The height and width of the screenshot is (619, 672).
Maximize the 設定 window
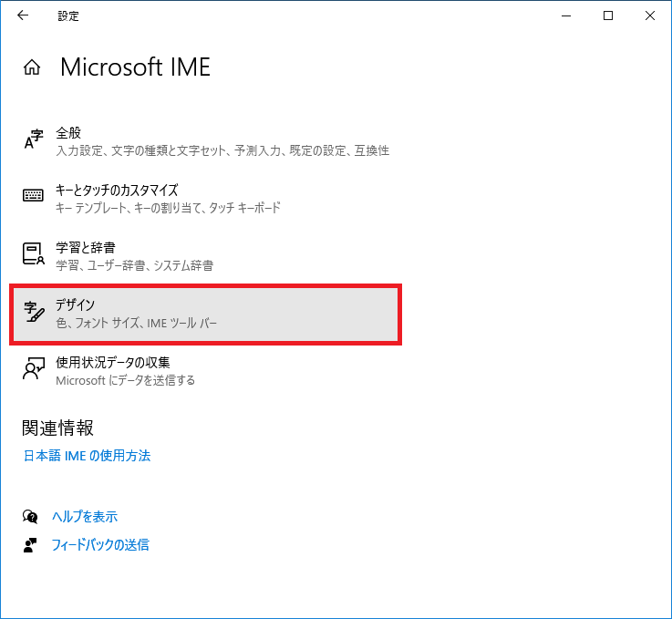click(607, 15)
